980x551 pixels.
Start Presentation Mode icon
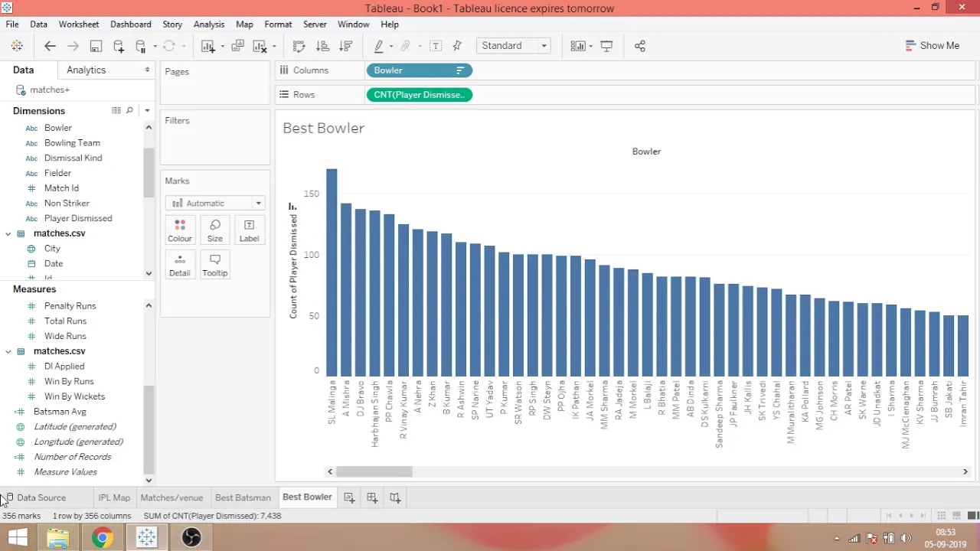pyautogui.click(x=607, y=46)
